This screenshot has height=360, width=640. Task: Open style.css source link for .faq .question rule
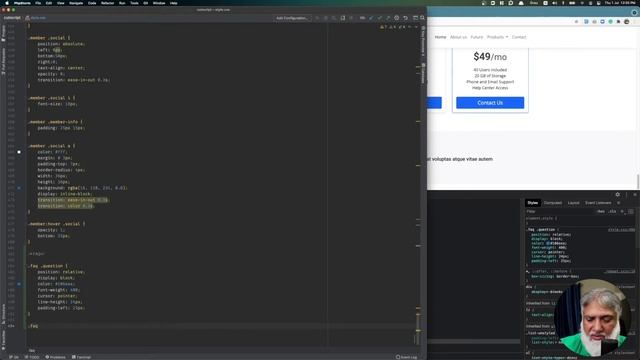(x=621, y=230)
